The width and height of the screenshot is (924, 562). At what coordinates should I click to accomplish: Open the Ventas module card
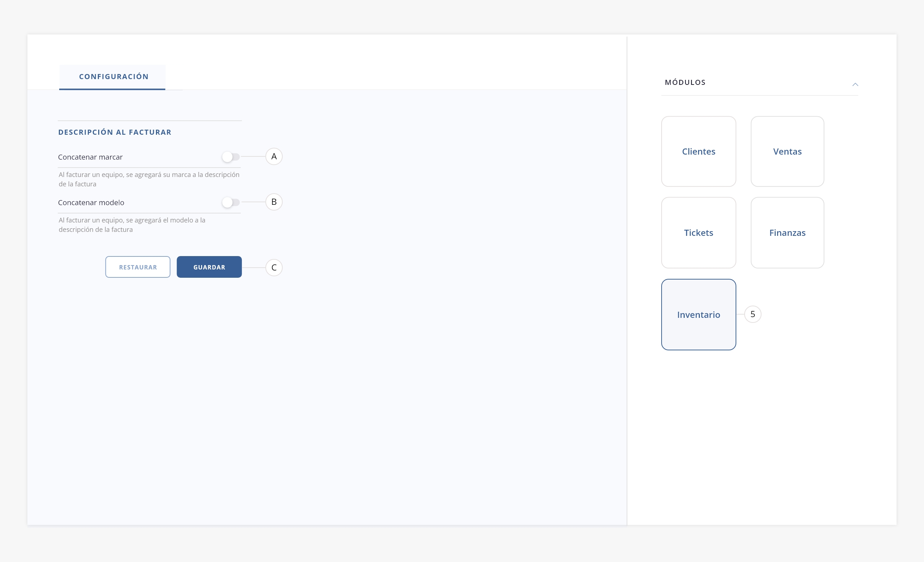[787, 152]
